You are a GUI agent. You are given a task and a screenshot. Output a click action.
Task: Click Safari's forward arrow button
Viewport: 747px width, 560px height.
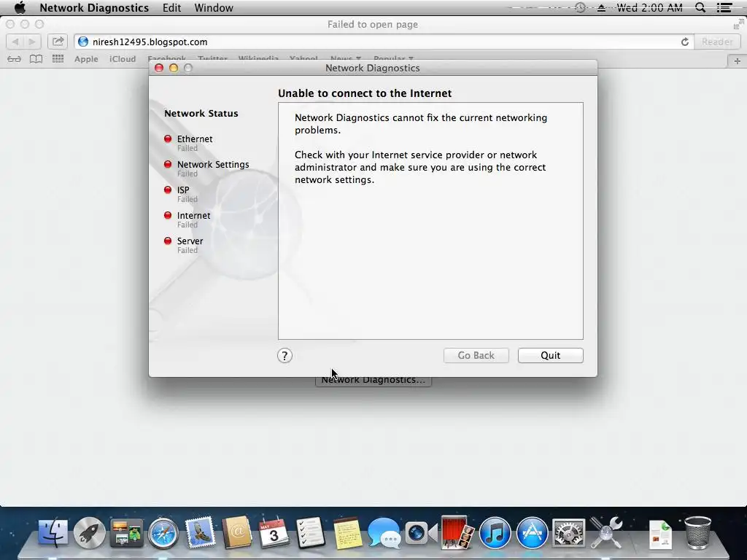point(32,42)
